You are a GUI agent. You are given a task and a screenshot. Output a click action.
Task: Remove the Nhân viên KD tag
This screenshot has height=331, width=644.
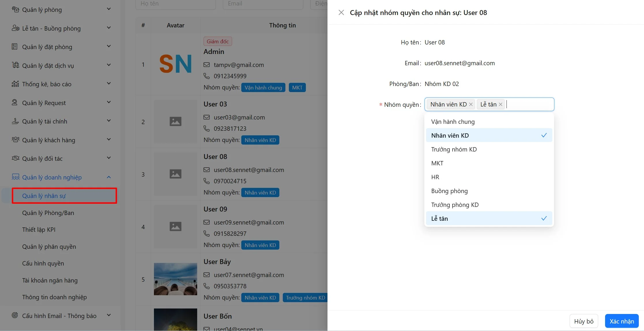[x=471, y=104]
